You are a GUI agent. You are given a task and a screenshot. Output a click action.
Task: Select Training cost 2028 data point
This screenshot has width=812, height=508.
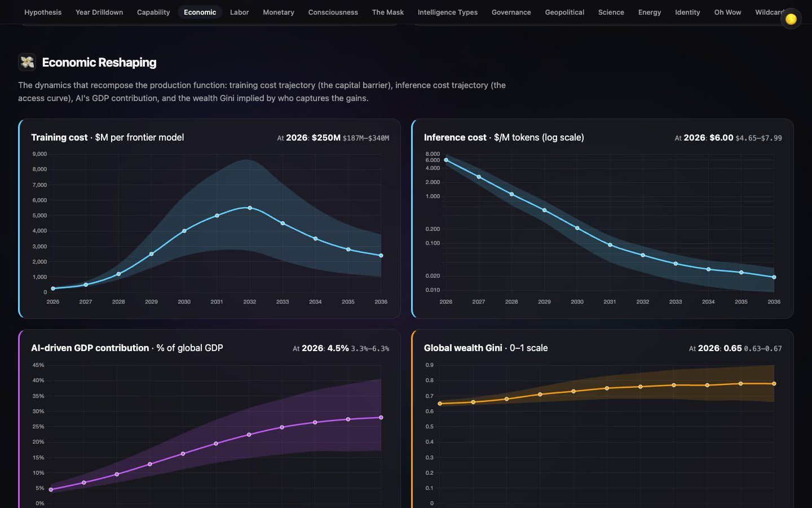tap(118, 274)
